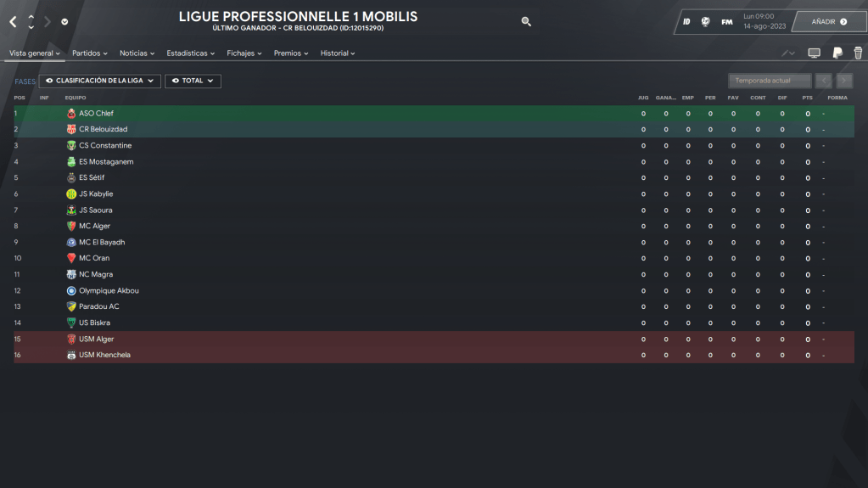Expand the Temporada actual season selector

[x=769, y=81]
